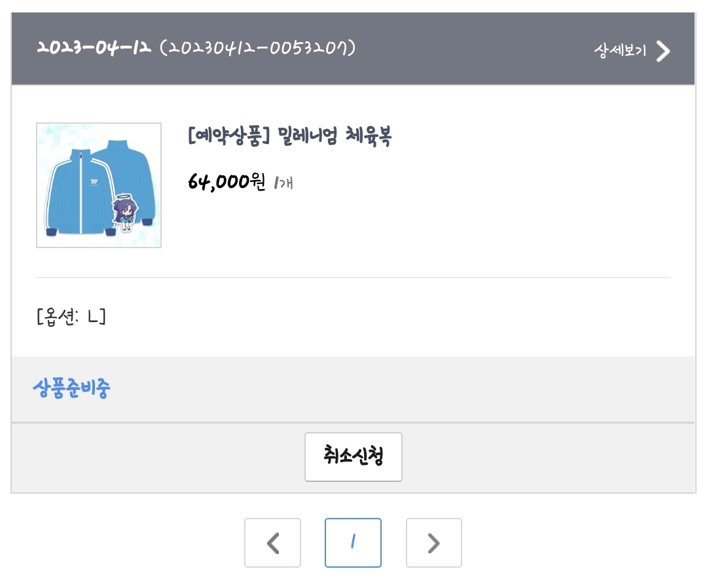
Task: Click the 상세보기 link
Action: point(620,51)
